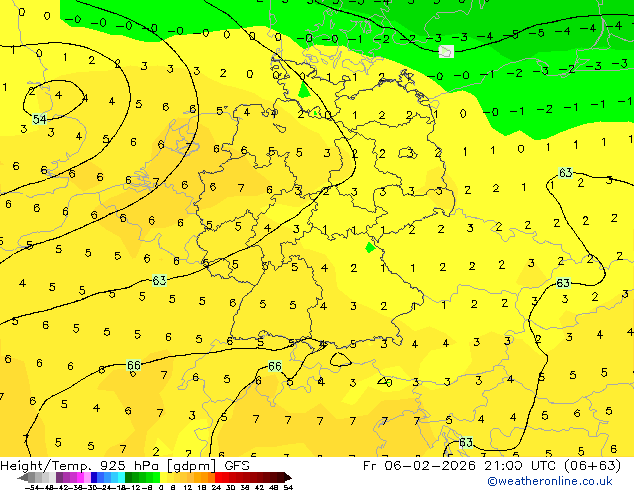
Task: Click the '12' tick label on the legend
Action: (187, 487)
